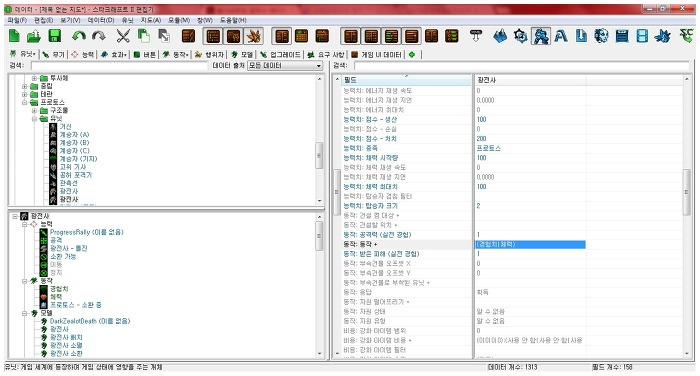The height and width of the screenshot is (376, 700).
Task: Expand the 테란 folder node
Action: (25, 94)
